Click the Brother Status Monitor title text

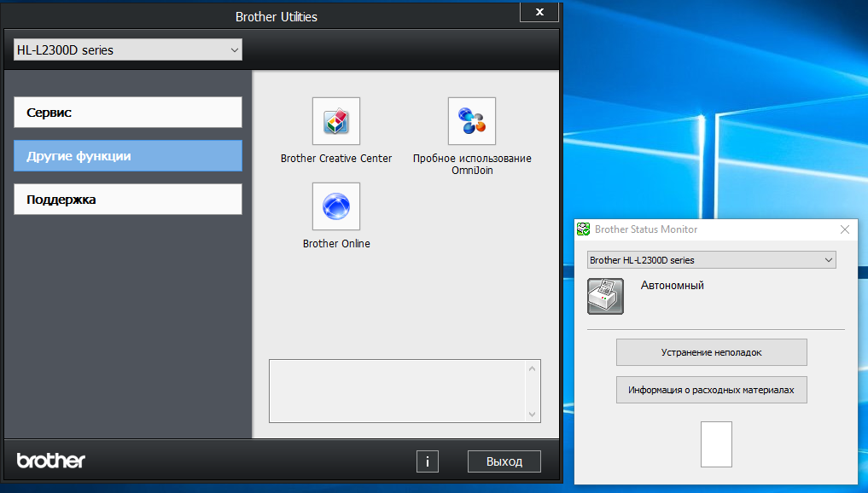click(646, 229)
